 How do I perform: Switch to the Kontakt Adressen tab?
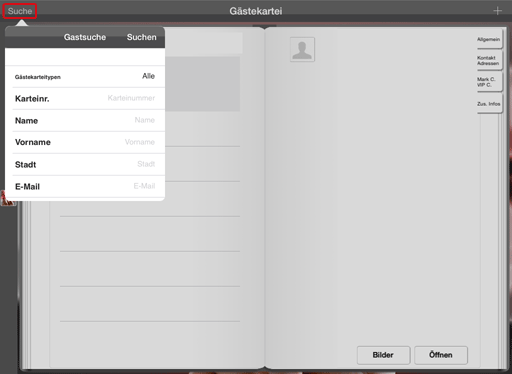click(489, 60)
